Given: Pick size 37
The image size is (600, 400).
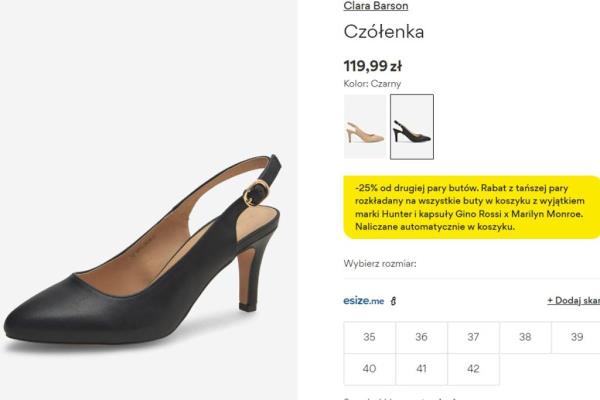Looking at the screenshot, I should pos(474,338).
